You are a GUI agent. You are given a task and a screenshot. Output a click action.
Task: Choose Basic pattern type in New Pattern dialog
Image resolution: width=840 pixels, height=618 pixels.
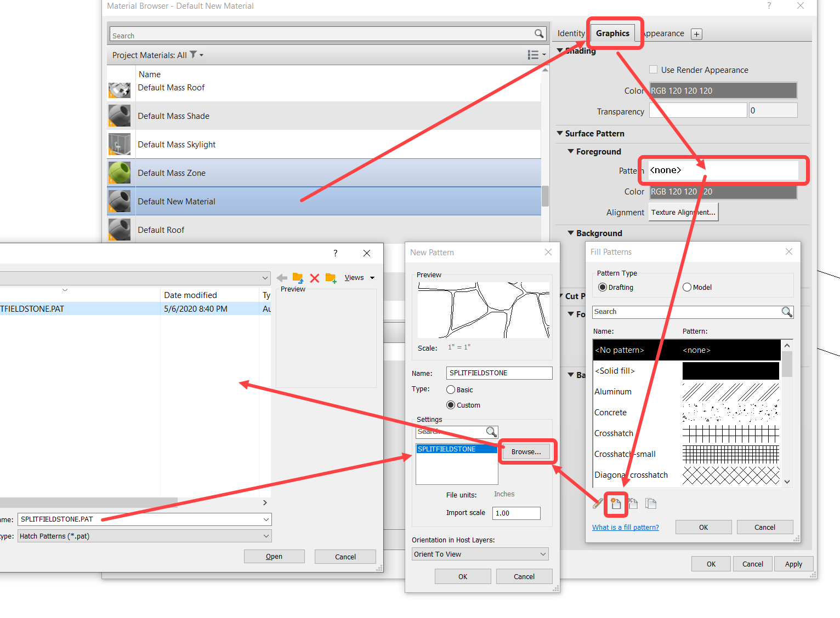[451, 390]
